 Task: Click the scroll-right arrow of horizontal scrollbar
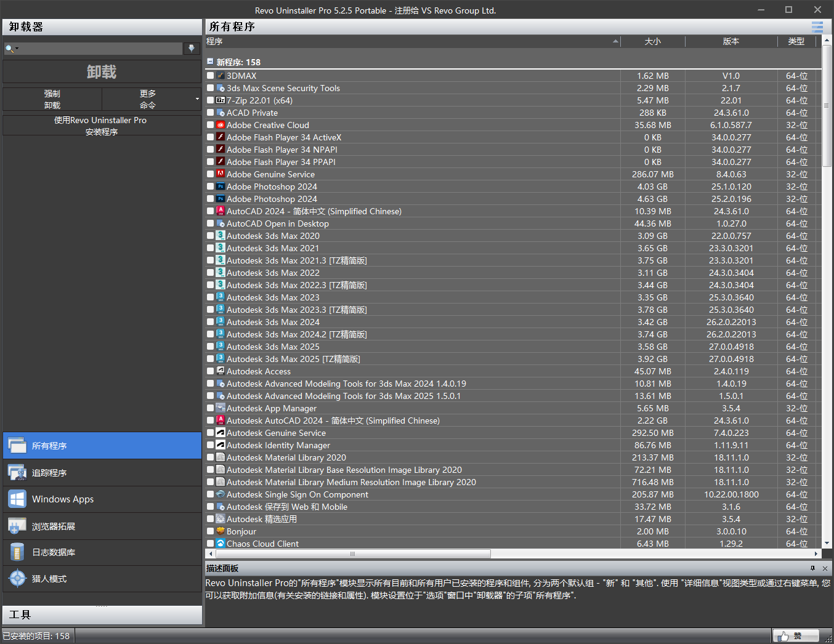pyautogui.click(x=817, y=553)
